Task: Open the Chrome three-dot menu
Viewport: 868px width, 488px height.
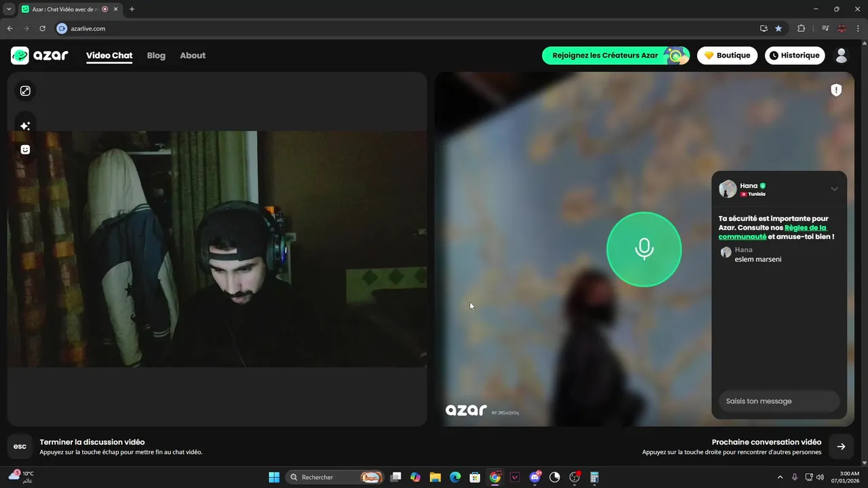Action: pos(858,28)
